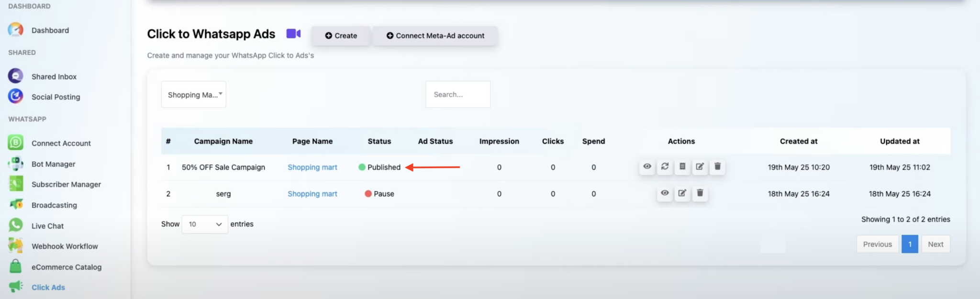Sort by Updated at column header
This screenshot has height=299, width=980.
900,141
